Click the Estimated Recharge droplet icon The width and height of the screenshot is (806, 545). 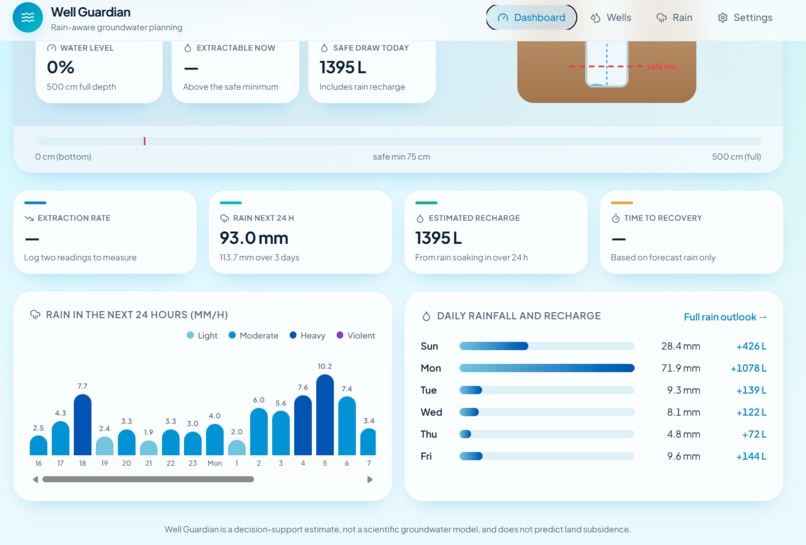(420, 219)
